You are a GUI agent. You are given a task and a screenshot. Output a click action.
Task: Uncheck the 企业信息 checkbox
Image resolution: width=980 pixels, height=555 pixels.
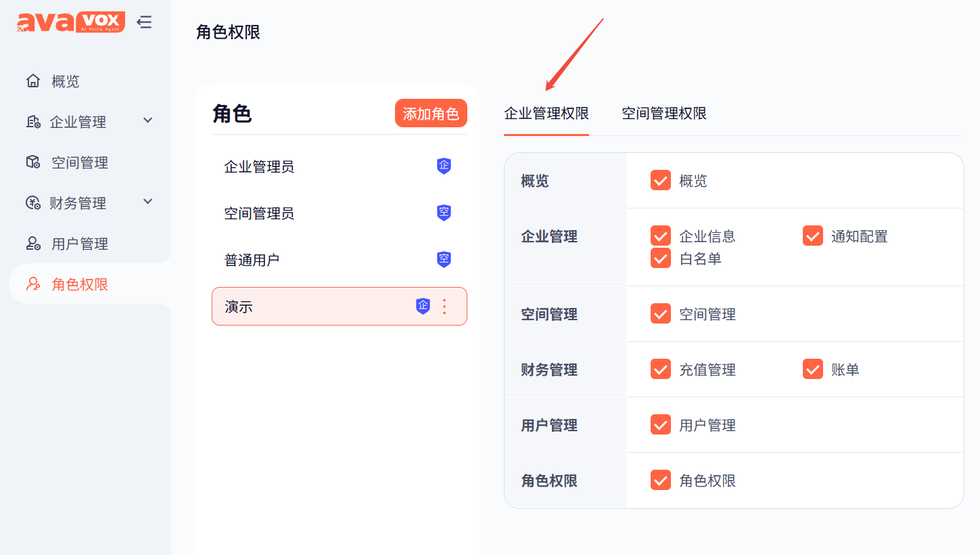(661, 236)
